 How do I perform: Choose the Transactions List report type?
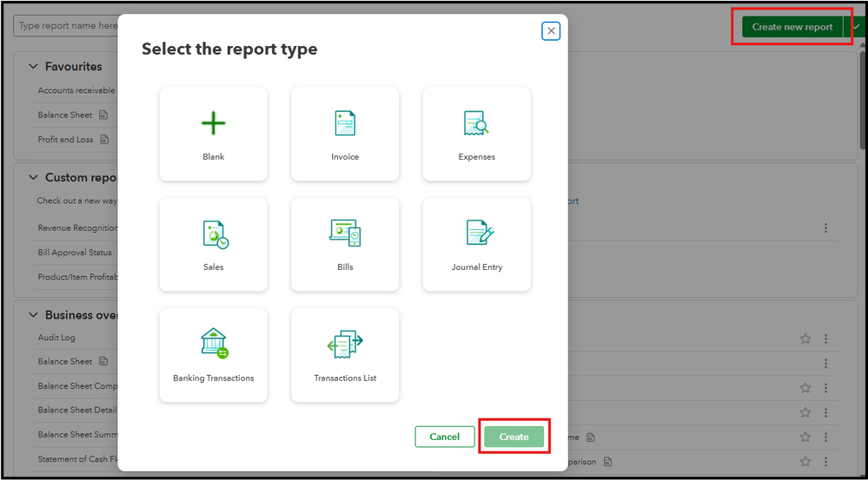click(x=345, y=355)
